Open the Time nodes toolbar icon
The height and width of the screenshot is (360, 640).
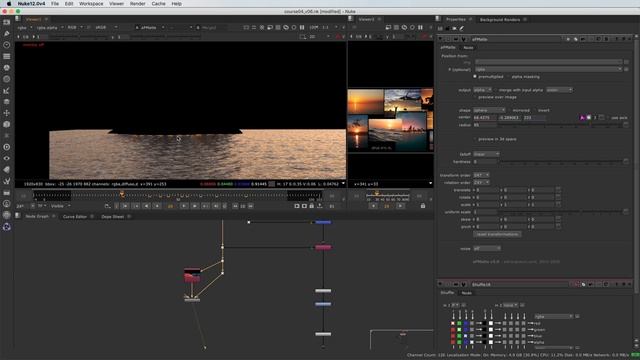point(7,45)
